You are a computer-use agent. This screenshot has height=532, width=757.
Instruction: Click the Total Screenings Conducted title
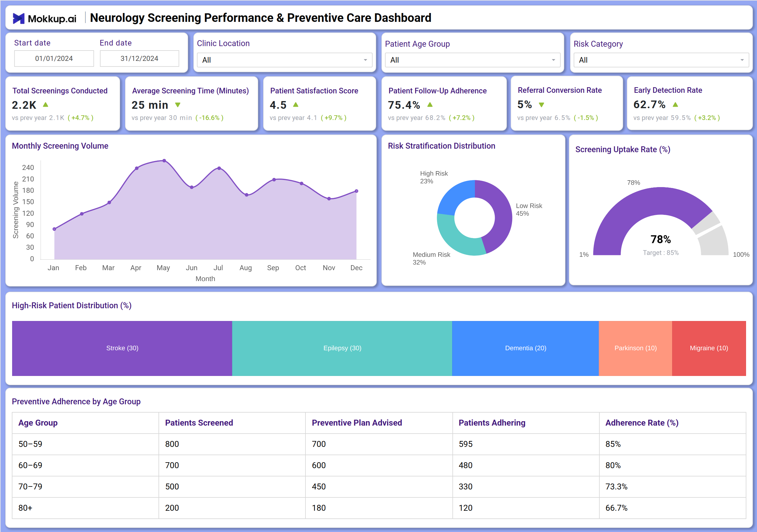point(60,91)
